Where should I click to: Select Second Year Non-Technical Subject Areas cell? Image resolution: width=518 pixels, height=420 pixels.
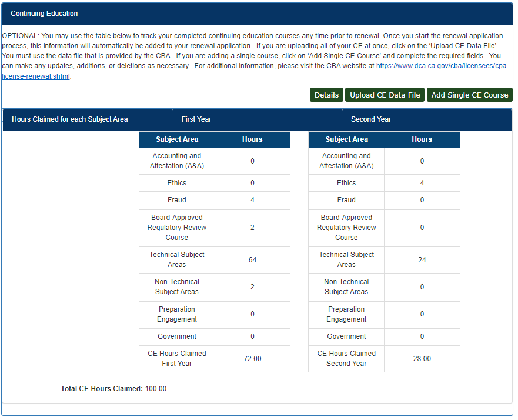point(346,287)
